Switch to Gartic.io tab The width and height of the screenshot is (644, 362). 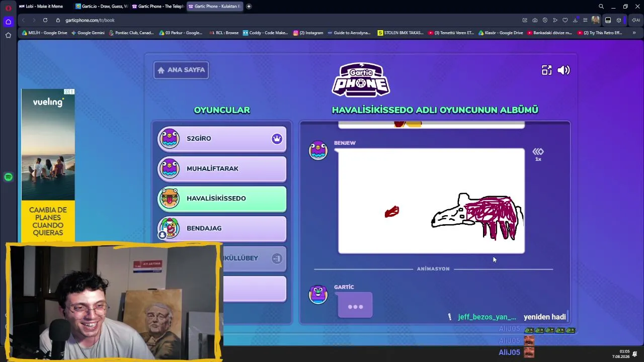pos(102,6)
